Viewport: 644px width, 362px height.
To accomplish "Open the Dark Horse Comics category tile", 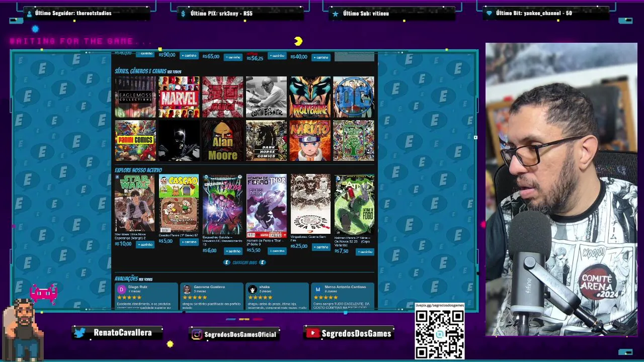I will [266, 140].
